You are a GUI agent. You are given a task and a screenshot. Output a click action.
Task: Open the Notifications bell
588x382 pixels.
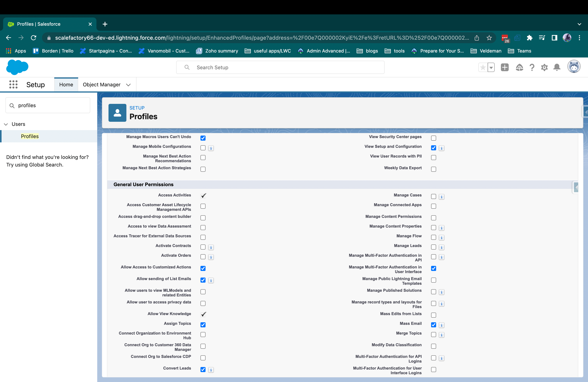(x=557, y=67)
